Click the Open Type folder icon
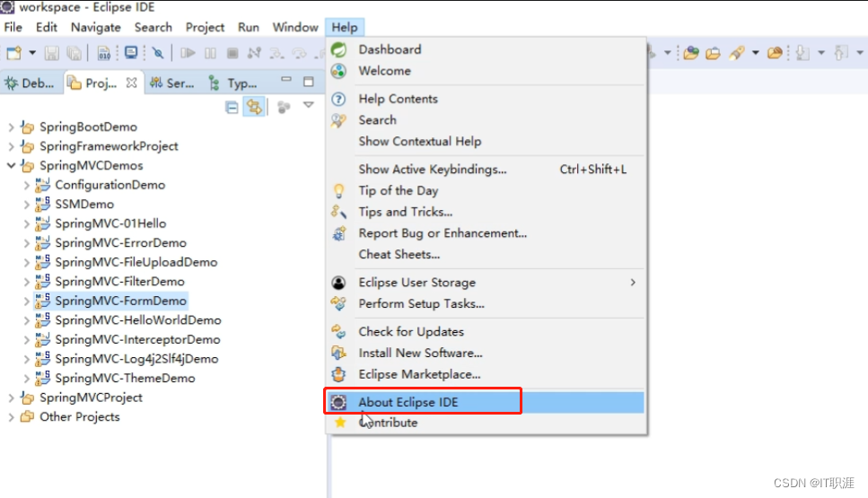 (x=691, y=53)
